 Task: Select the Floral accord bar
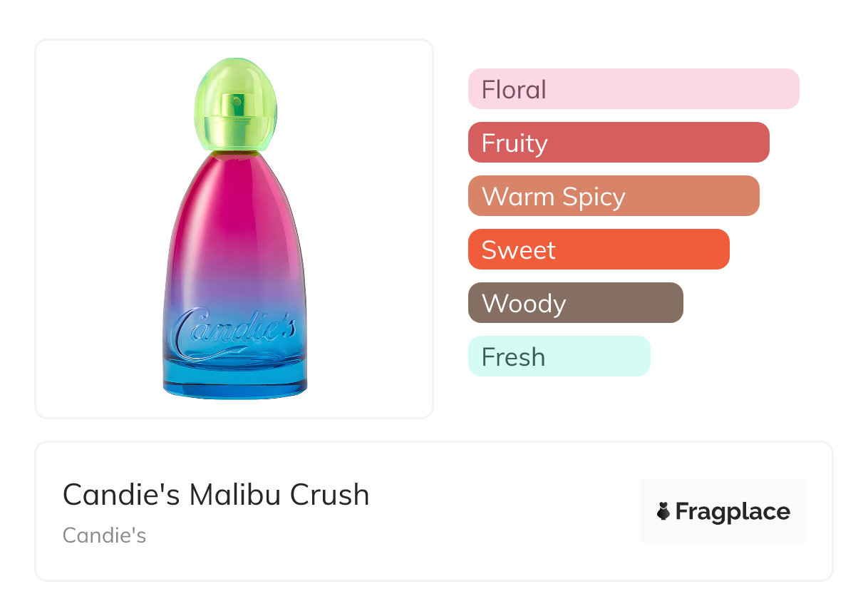tap(634, 89)
